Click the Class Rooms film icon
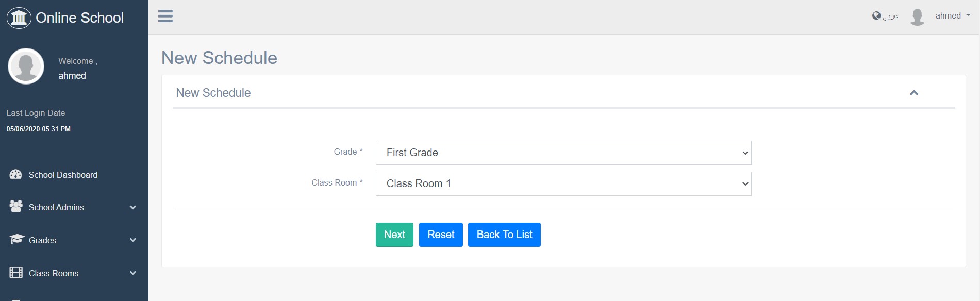Image resolution: width=980 pixels, height=301 pixels. coord(16,273)
